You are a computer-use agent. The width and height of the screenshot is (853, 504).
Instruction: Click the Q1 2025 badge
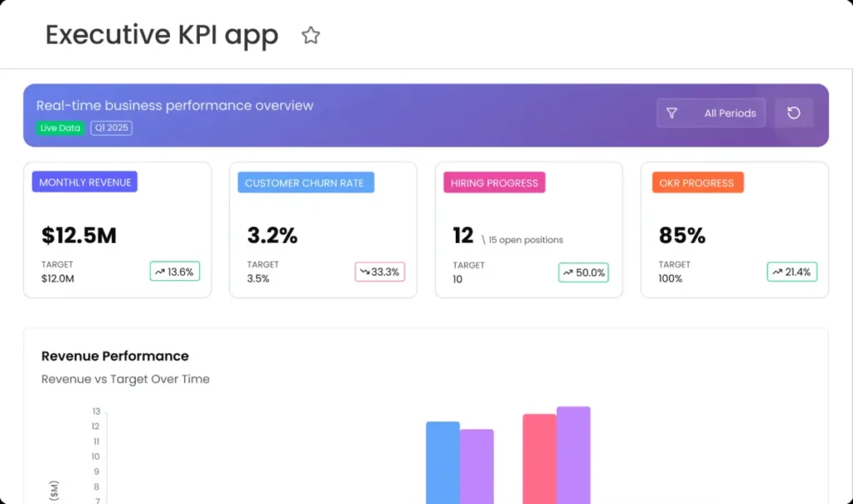click(x=111, y=128)
